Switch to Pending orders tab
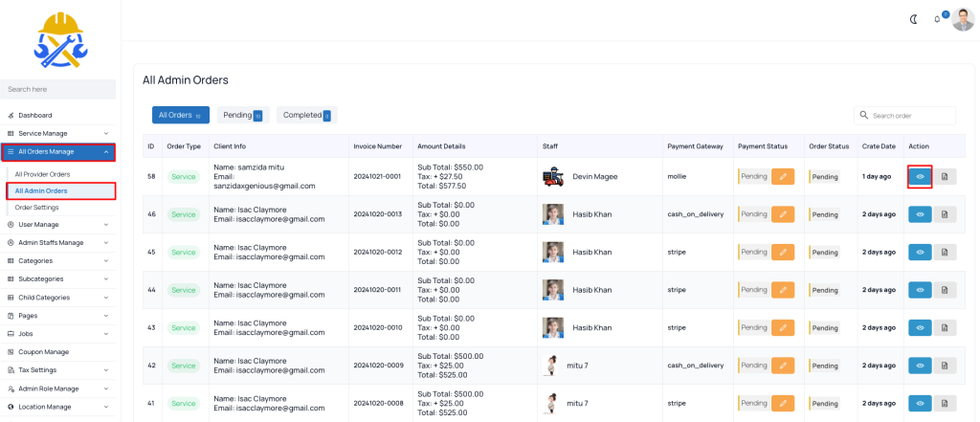Screen dimensions: 980x422 pyautogui.click(x=242, y=115)
